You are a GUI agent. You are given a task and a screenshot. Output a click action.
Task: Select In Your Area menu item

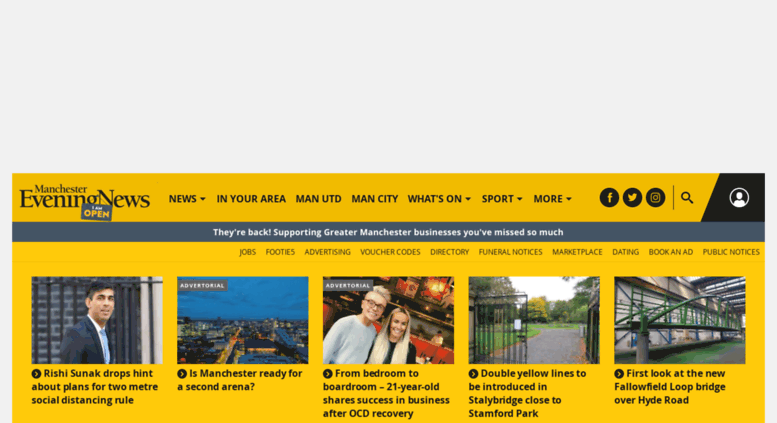click(251, 199)
